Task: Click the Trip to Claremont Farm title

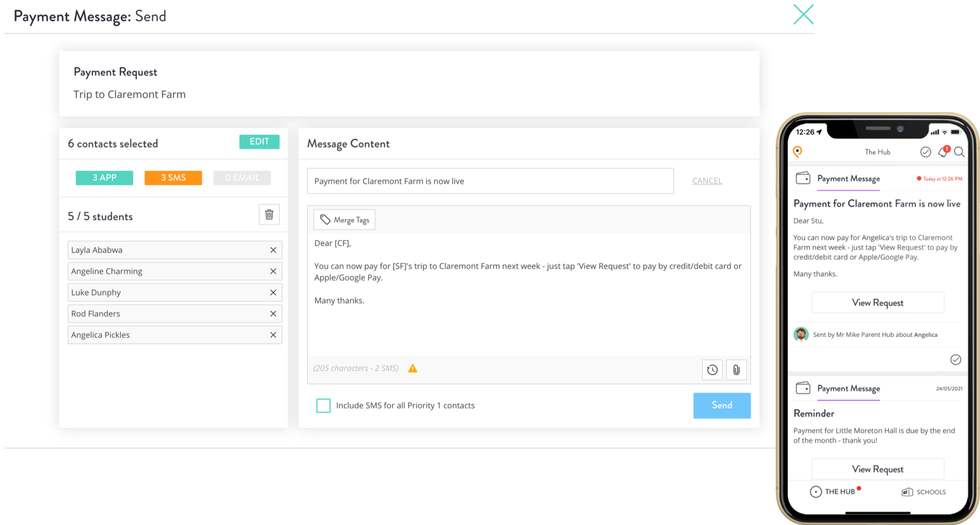Action: point(129,95)
